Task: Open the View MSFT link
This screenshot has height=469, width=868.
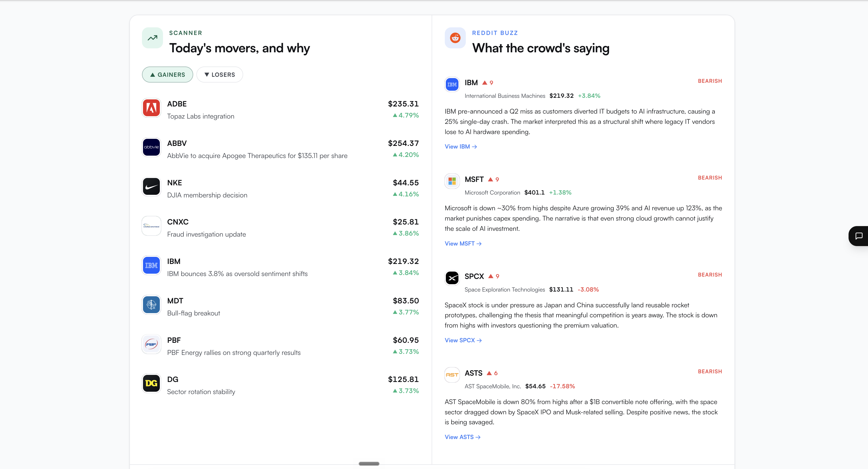Action: pyautogui.click(x=463, y=244)
